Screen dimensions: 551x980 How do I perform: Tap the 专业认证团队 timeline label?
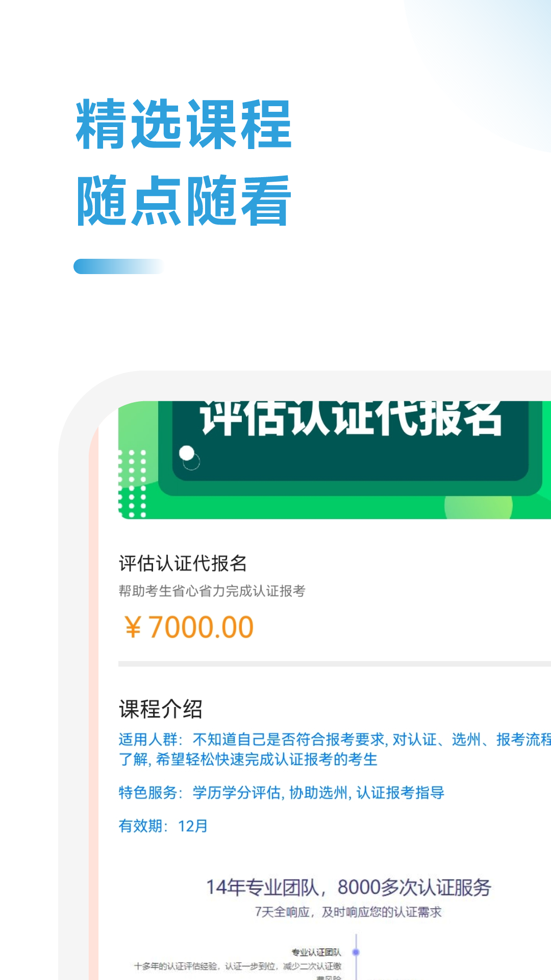tap(316, 952)
